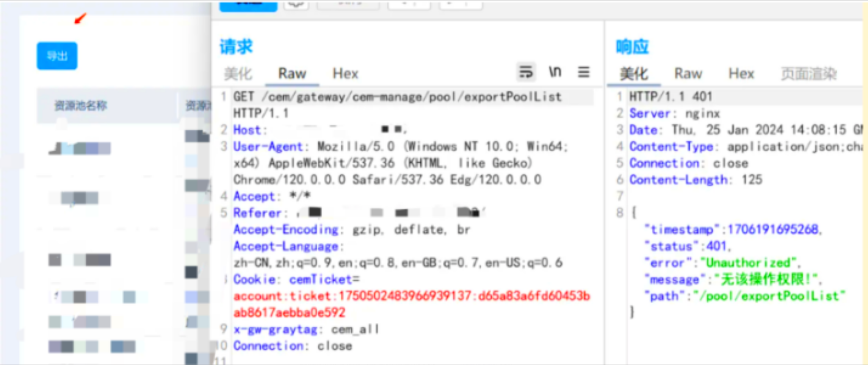The height and width of the screenshot is (365, 868).
Task: Click the gear settings icon beside Send
Action: [x=296, y=5]
